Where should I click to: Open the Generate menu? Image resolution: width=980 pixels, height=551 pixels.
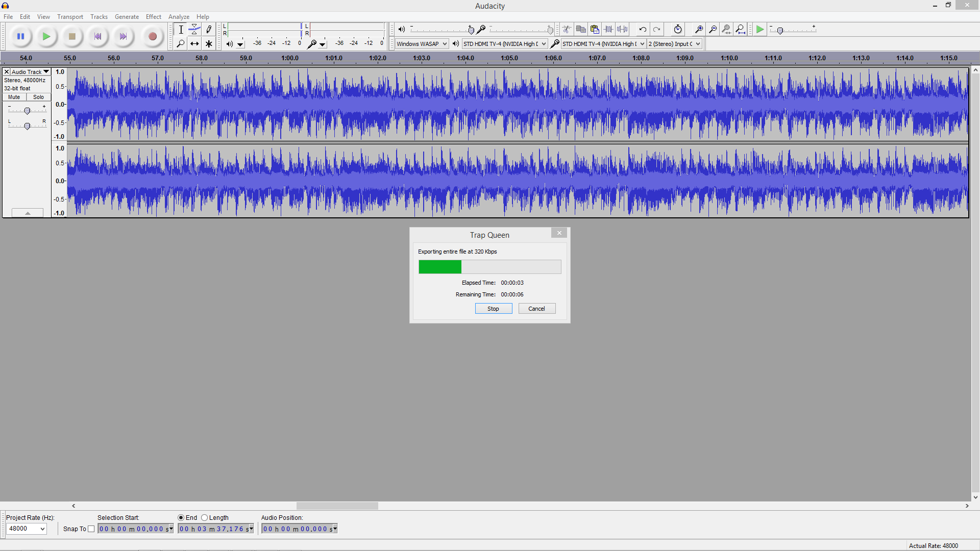click(x=127, y=17)
